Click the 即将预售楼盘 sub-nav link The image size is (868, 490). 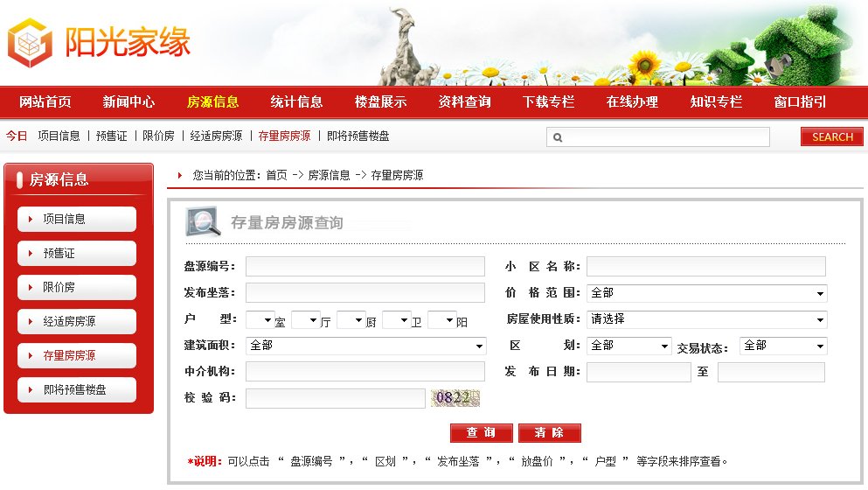[x=358, y=136]
